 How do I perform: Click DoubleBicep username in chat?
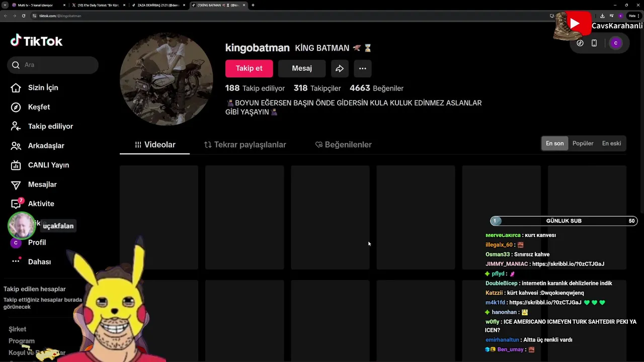point(502,284)
